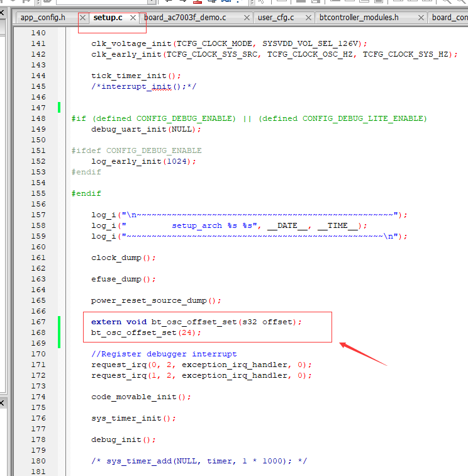Close the app_config.h tab
Screen dimensions: 468x476
82,18
